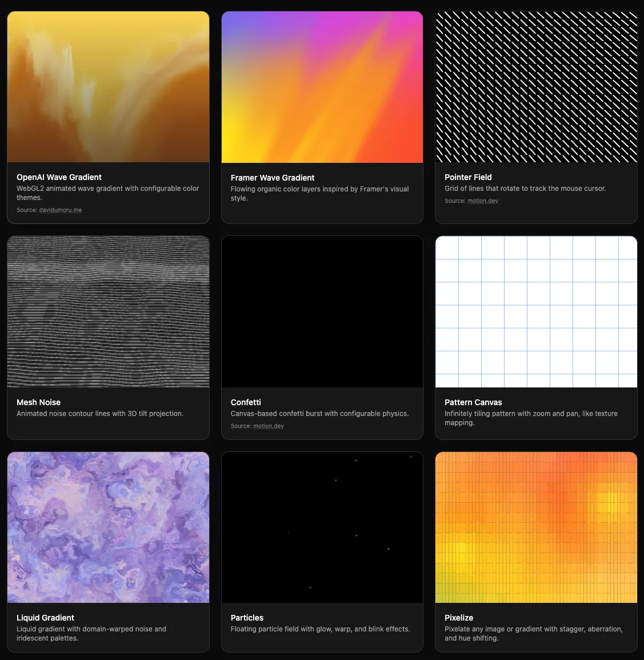
Task: Open the Pattern Canvas grid thumbnail
Action: click(536, 311)
